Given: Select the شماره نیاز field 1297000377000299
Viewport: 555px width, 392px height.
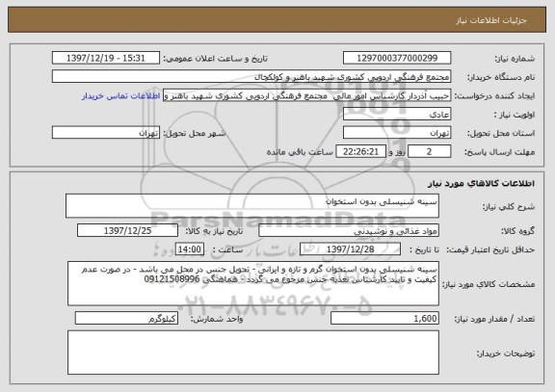Looking at the screenshot, I should [397, 58].
